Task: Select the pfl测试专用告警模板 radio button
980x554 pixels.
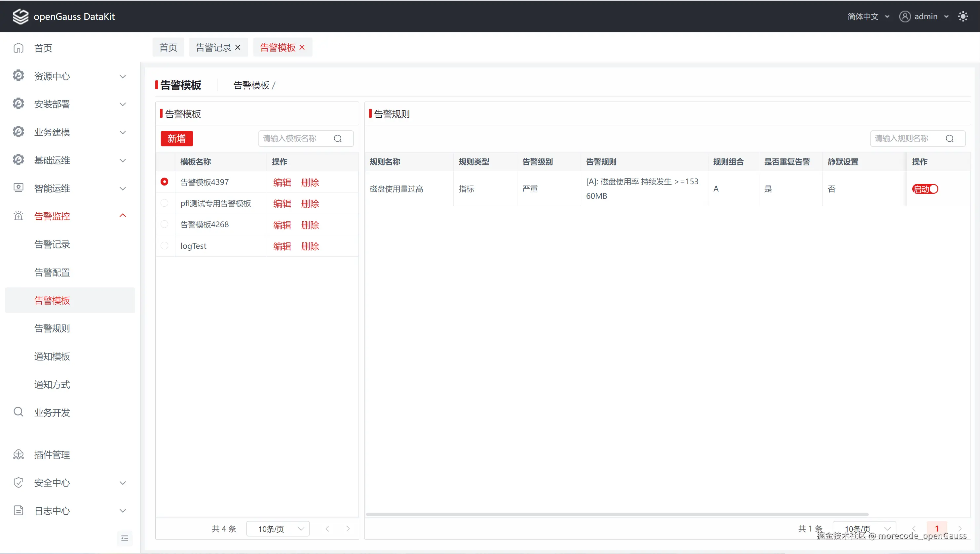Action: pos(164,203)
